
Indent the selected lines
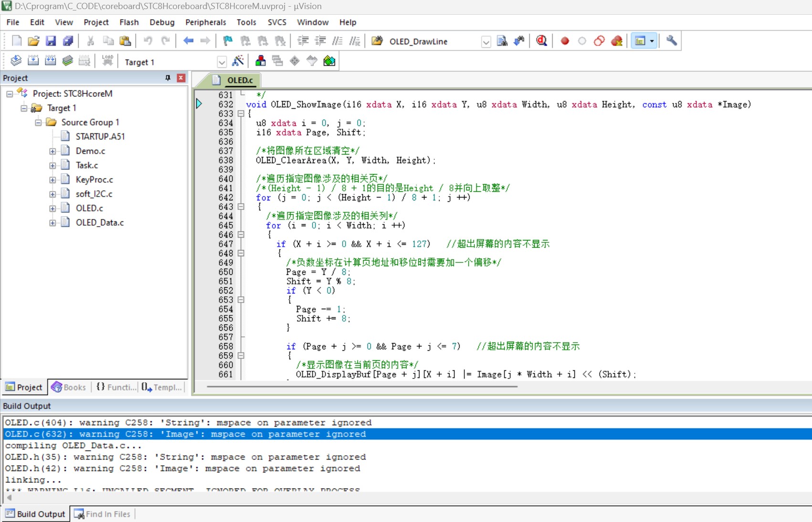303,41
